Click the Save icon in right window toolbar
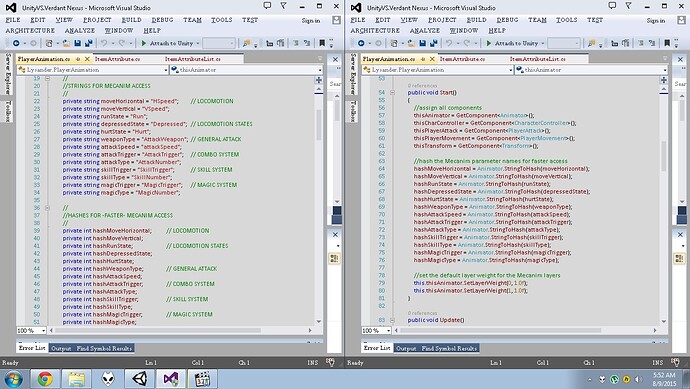This screenshot has width=690, height=389. click(x=422, y=43)
